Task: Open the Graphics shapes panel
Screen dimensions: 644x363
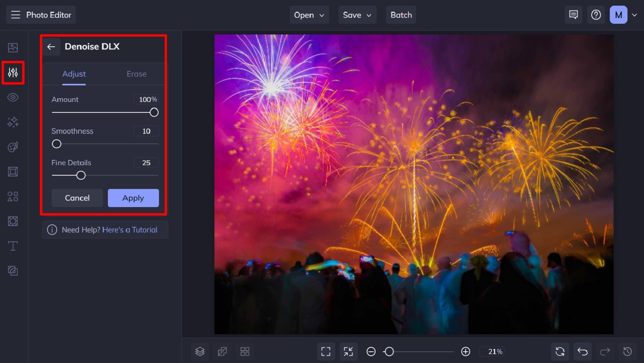Action: (13, 196)
